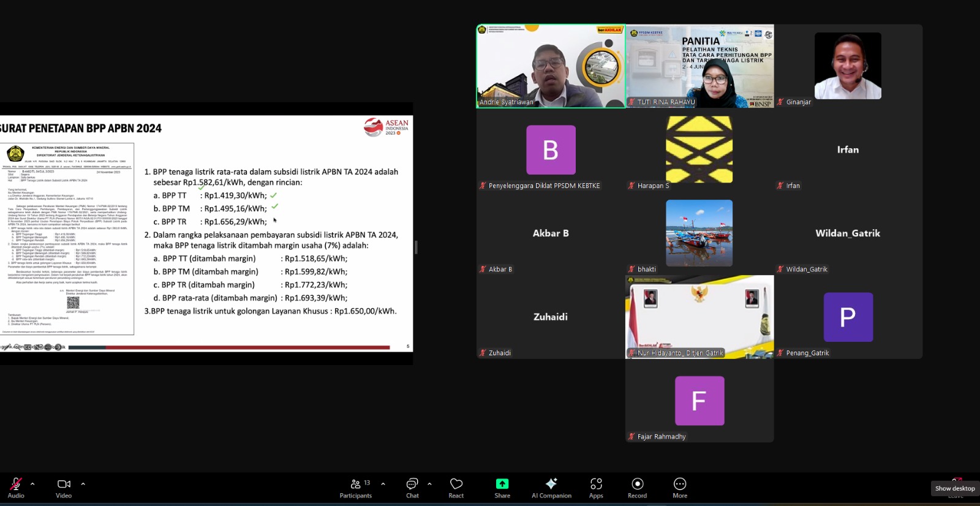This screenshot has width=980, height=506.
Task: Click 'Rp1.495,16/kWh' BPP TM value on slide
Action: point(236,209)
